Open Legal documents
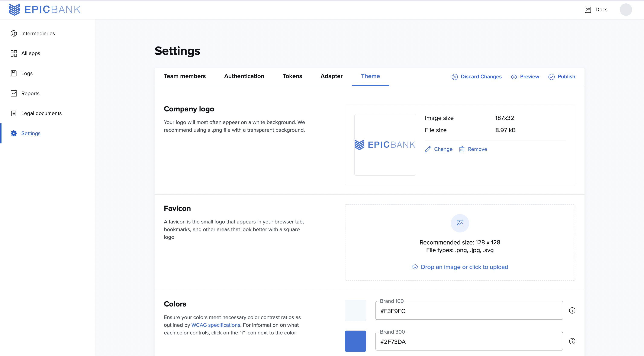Image resolution: width=644 pixels, height=356 pixels. (x=42, y=113)
